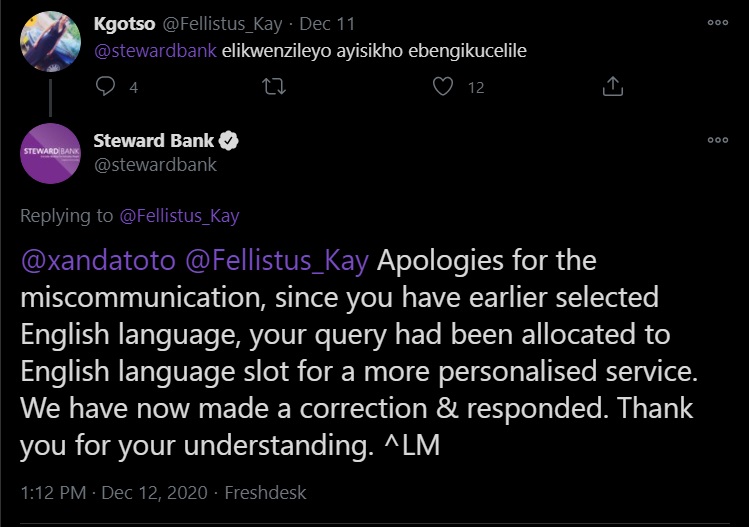
Task: Click @Fellistus_Kay in Replying to line
Action: click(x=179, y=215)
